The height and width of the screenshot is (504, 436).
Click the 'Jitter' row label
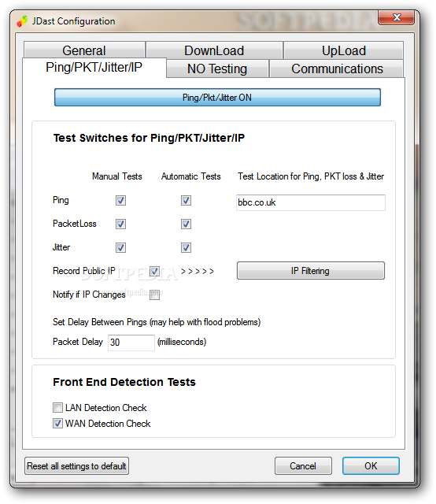(x=61, y=247)
